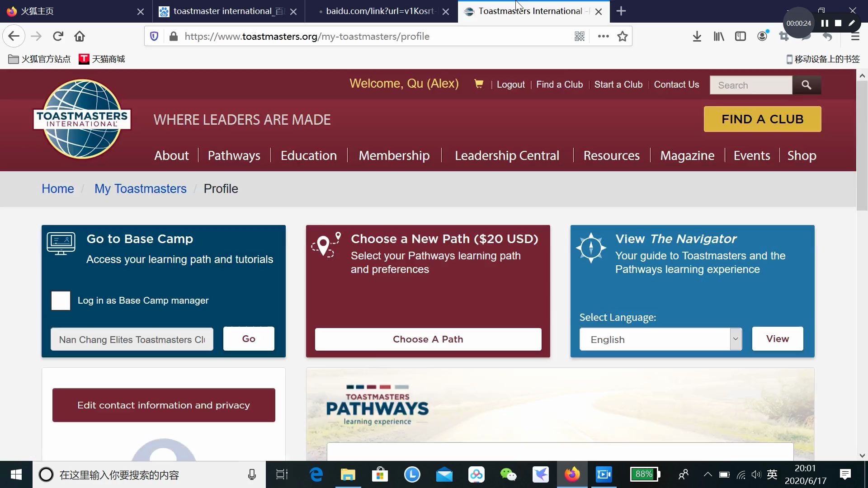
Task: Click the Go button for Base Camp
Action: (x=249, y=338)
